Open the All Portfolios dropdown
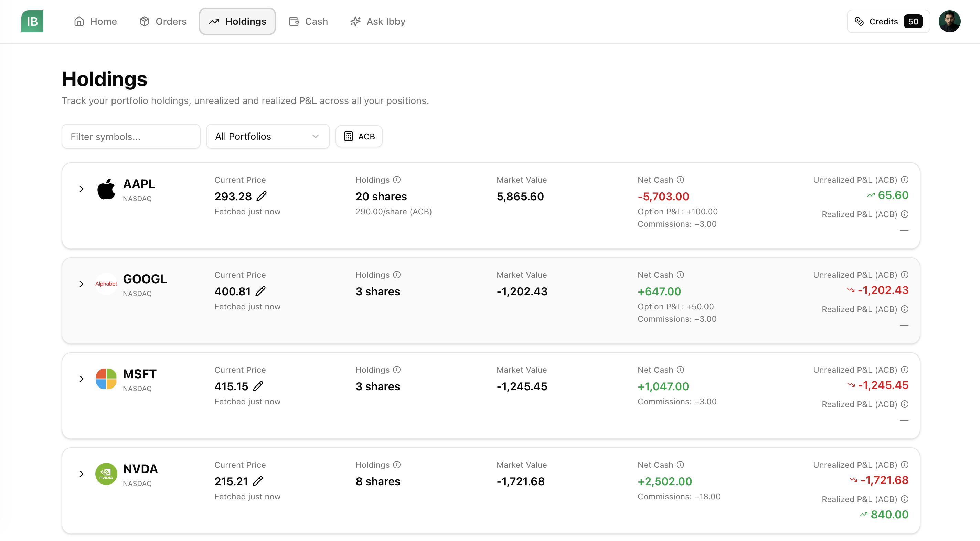Viewport: 980px width, 541px height. click(268, 136)
